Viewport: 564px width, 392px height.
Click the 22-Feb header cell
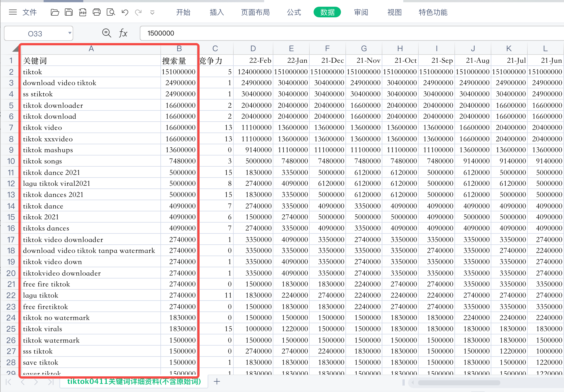(253, 61)
